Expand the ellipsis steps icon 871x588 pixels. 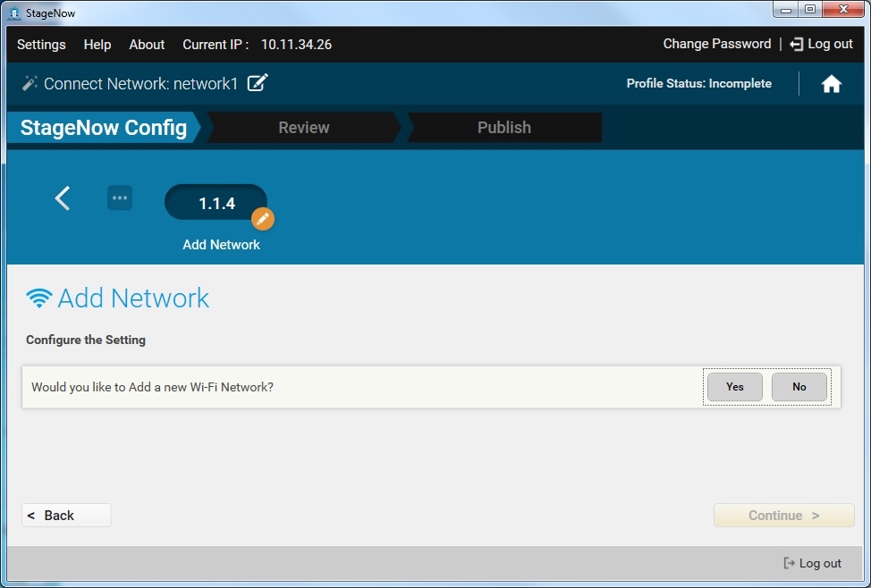point(120,198)
